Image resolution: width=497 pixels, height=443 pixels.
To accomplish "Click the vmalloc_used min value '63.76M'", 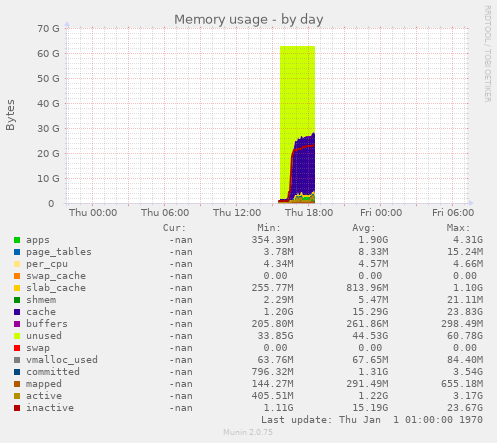I will [275, 360].
